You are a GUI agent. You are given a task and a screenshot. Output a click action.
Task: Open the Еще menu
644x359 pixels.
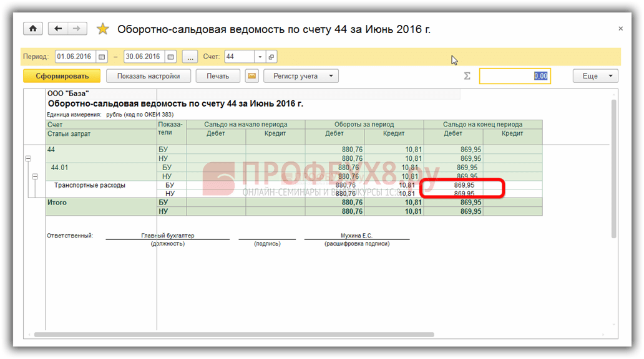[x=595, y=76]
